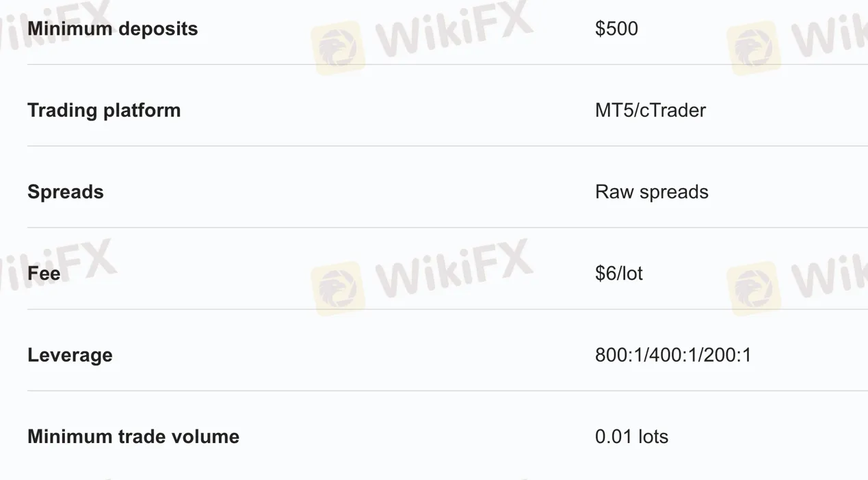The image size is (868, 480).
Task: Click the MT5/cTrader value
Action: [650, 110]
